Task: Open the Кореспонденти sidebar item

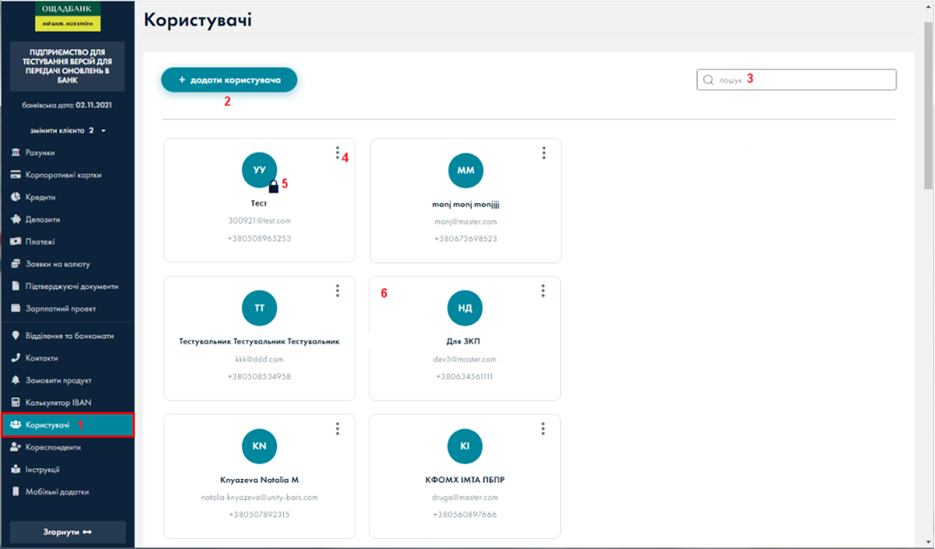Action: (x=53, y=447)
